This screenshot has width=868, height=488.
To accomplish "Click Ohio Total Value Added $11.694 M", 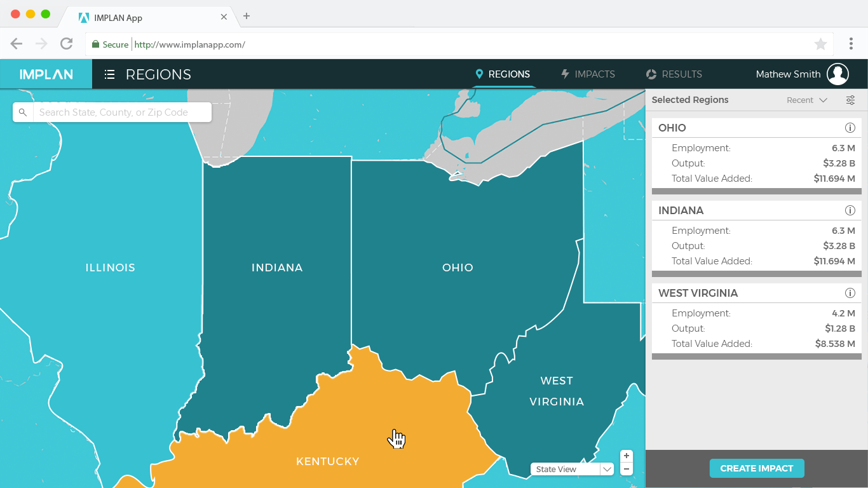I will point(834,179).
